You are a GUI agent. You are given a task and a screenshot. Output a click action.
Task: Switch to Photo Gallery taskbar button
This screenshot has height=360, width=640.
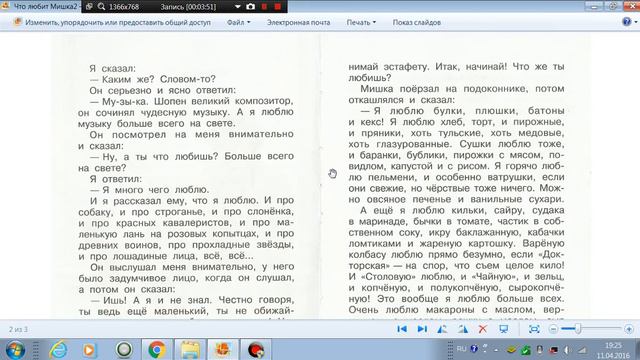[x=222, y=350]
